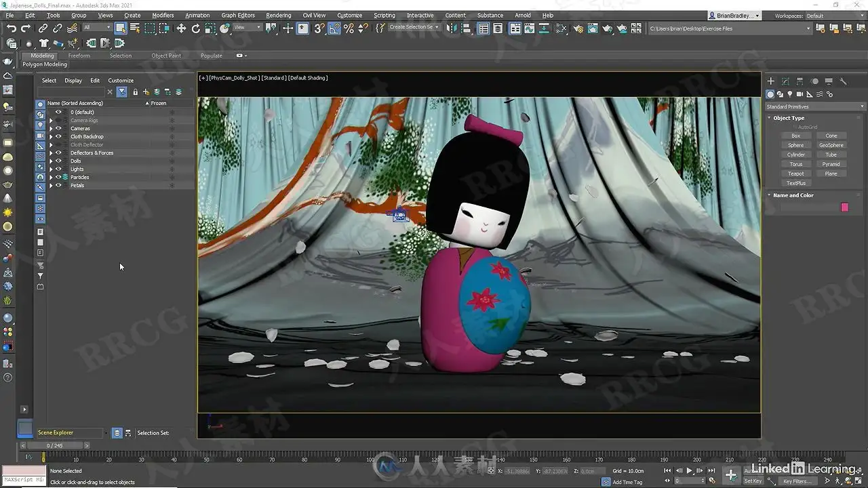
Task: Expand the Lights layer tree item
Action: tap(51, 169)
